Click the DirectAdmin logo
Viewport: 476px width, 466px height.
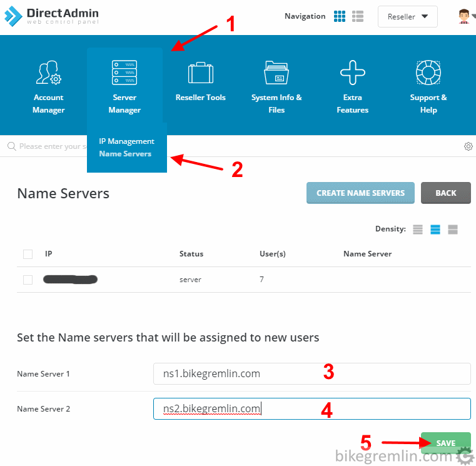(x=52, y=16)
